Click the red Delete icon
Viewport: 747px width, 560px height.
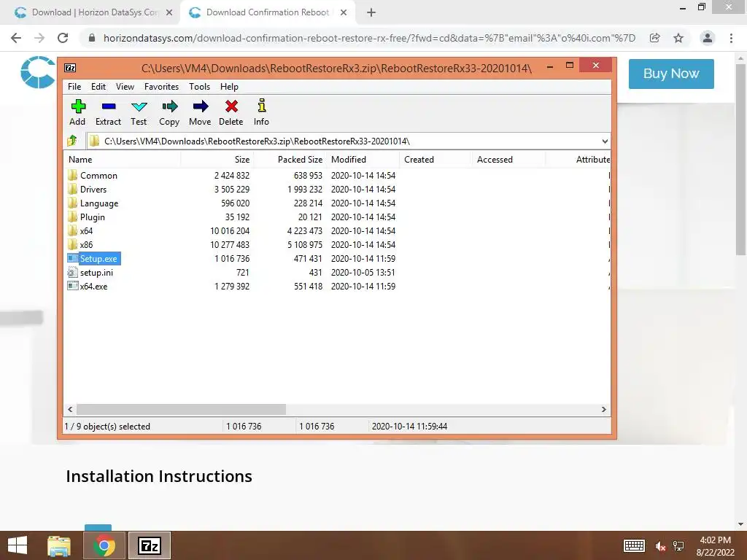pos(231,106)
